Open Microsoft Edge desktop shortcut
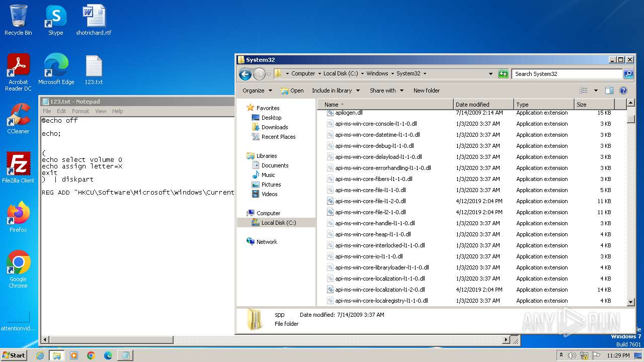 (56, 69)
